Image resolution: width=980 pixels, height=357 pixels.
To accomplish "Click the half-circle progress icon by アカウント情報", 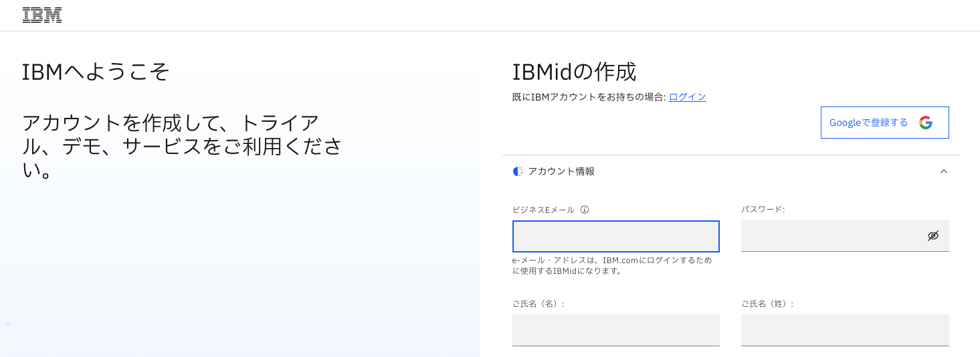I will point(518,171).
